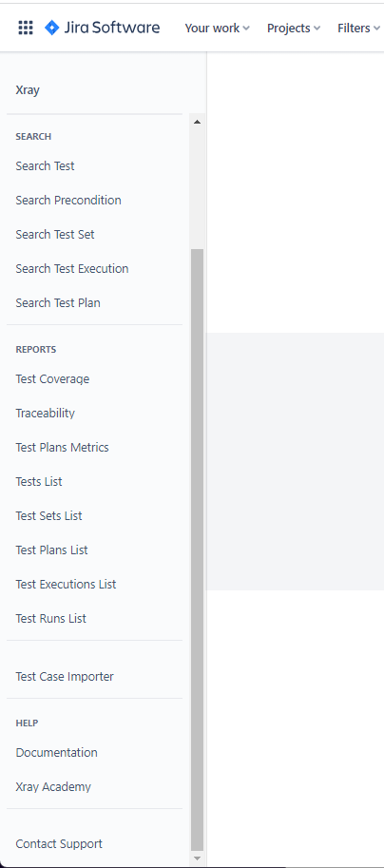Open Xray Academy help link
This screenshot has height=868, width=384.
[x=53, y=787]
